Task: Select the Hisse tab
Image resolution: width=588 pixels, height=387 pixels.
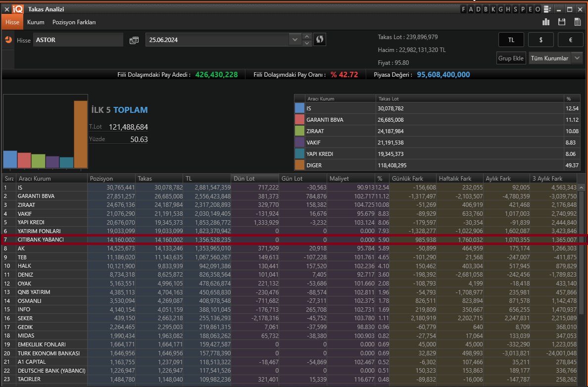Action: point(12,22)
